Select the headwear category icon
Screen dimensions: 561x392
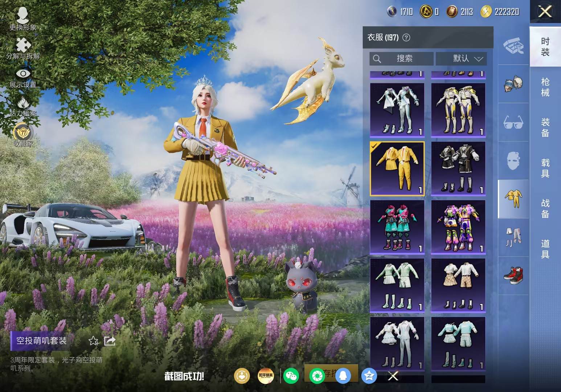pos(513,84)
